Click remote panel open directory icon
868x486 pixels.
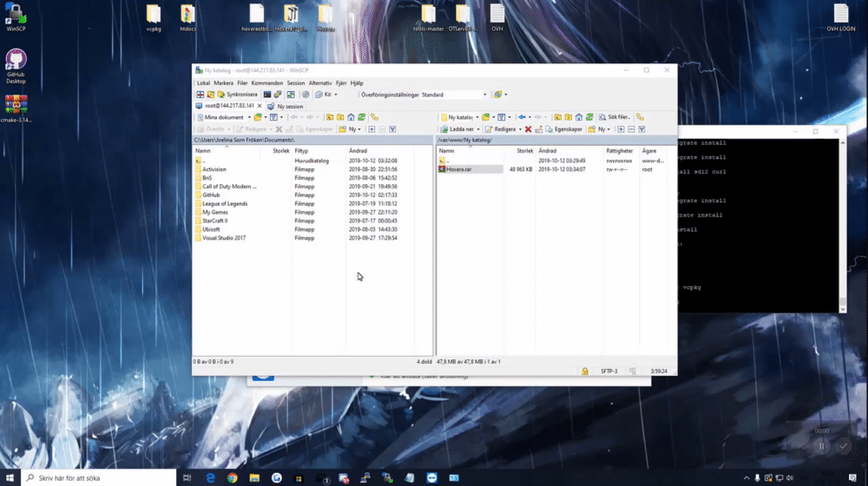point(486,117)
